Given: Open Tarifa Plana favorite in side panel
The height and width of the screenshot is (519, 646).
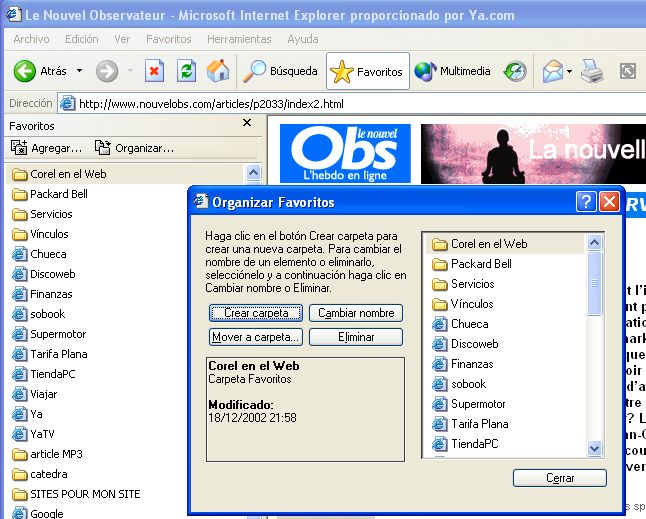Looking at the screenshot, I should pos(49,354).
